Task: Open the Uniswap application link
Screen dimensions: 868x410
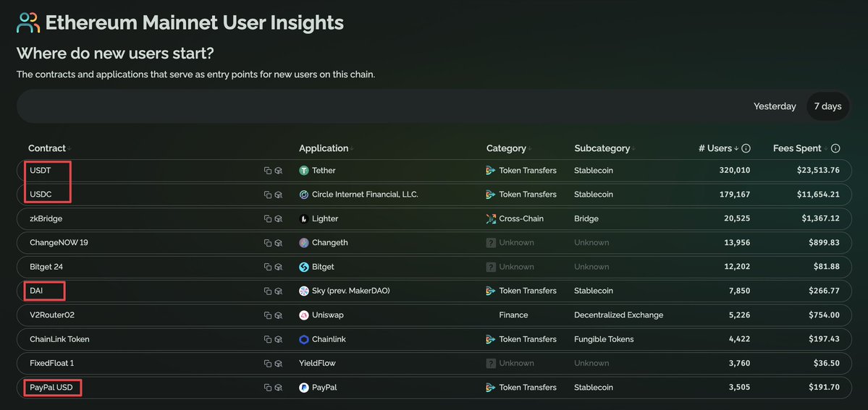Action: pos(326,315)
